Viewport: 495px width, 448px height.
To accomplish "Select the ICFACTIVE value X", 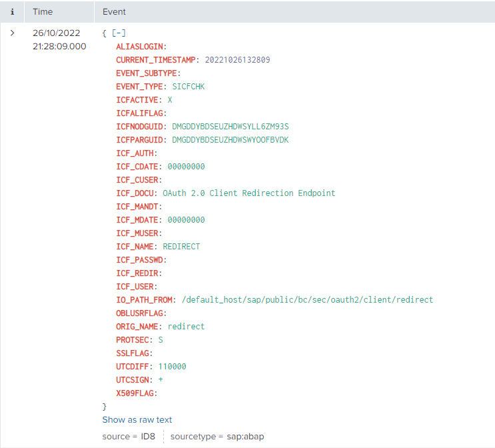I will click(x=170, y=99).
